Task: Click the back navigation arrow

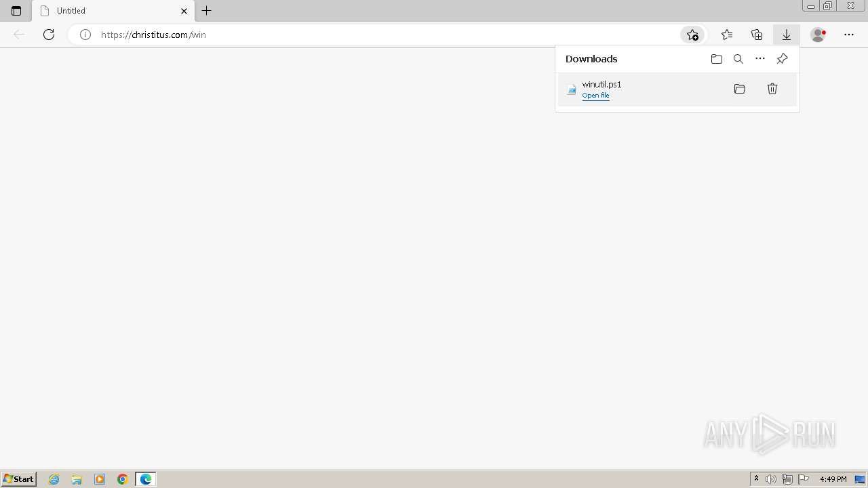Action: tap(19, 35)
